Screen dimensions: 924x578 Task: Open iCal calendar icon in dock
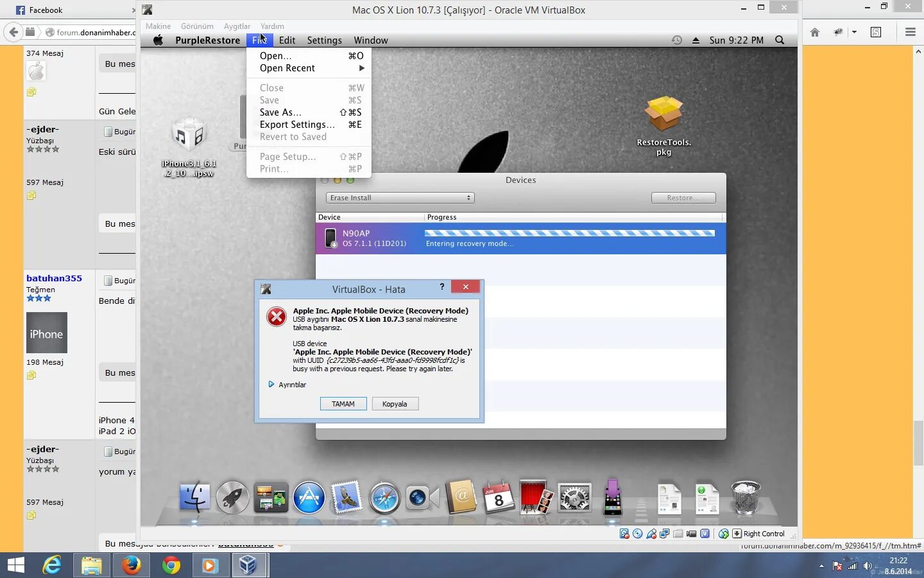point(499,497)
